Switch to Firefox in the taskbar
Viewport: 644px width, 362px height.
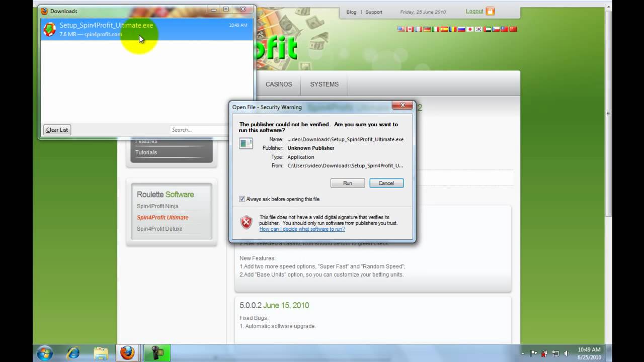[x=127, y=353]
